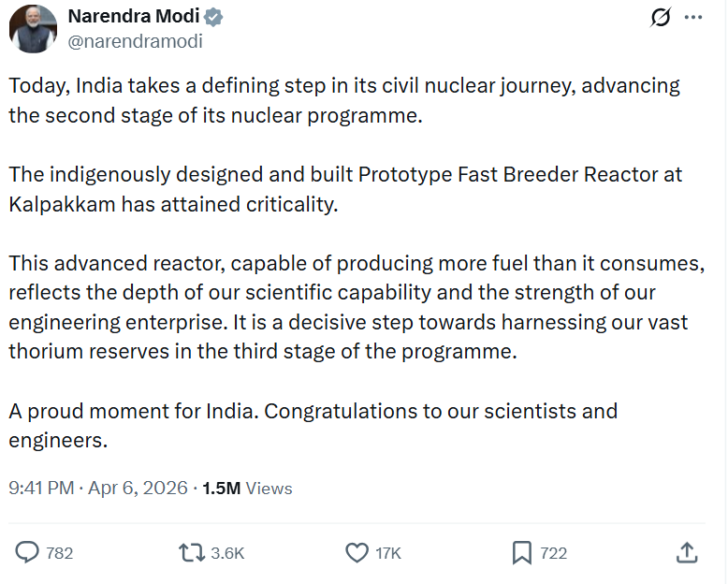Click the 722 bookmarks count
728x584 pixels.
pyautogui.click(x=553, y=553)
